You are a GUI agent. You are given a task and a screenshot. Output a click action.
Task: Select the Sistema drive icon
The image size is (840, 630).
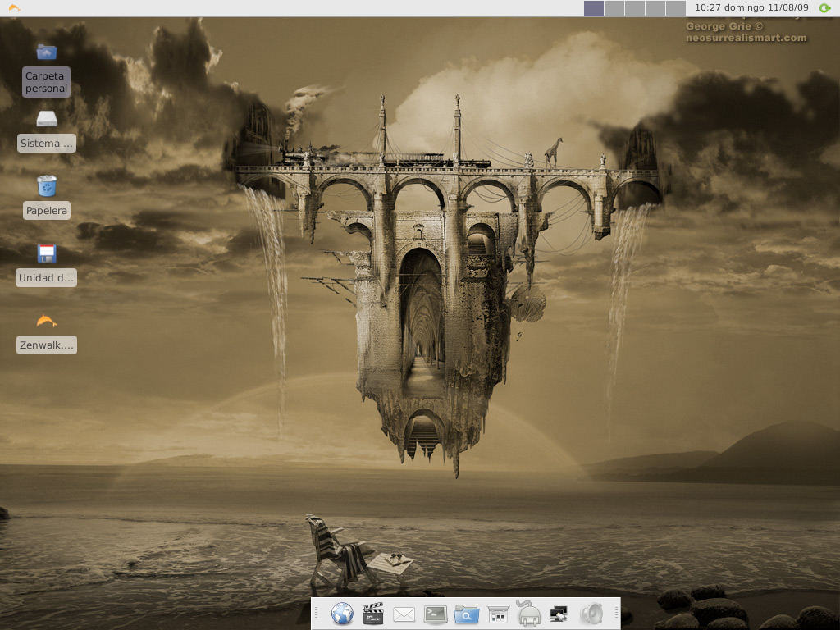point(47,118)
